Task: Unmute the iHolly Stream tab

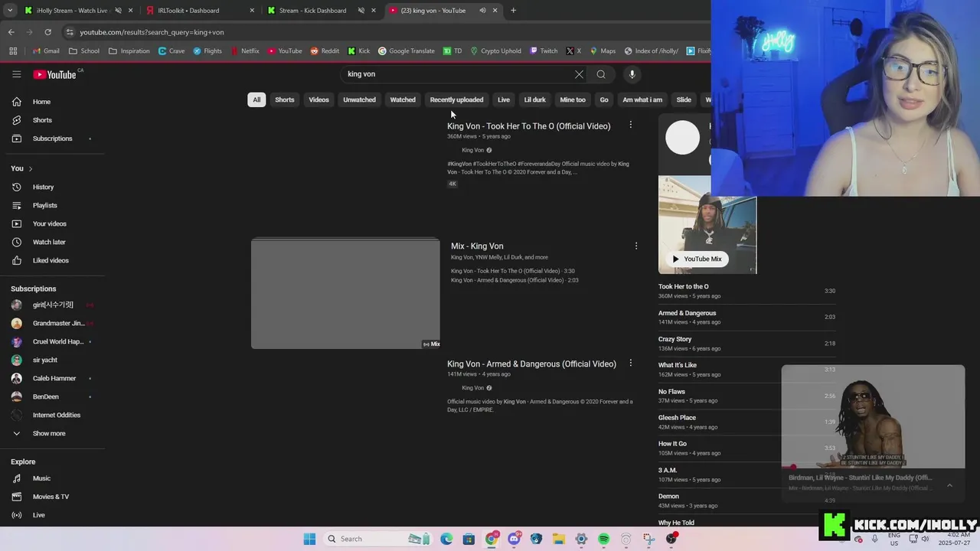Action: [x=118, y=11]
